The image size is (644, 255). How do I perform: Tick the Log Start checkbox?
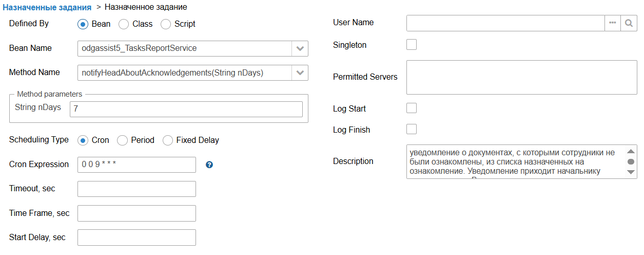pos(412,108)
